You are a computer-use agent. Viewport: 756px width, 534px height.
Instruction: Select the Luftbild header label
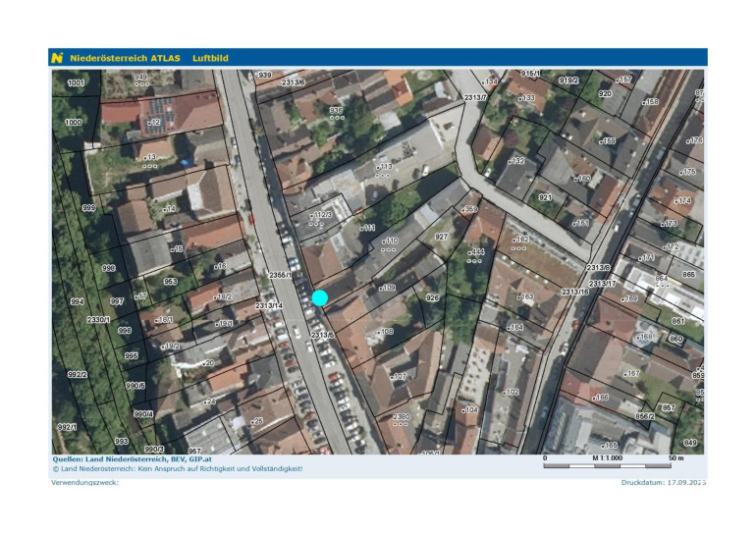point(210,58)
